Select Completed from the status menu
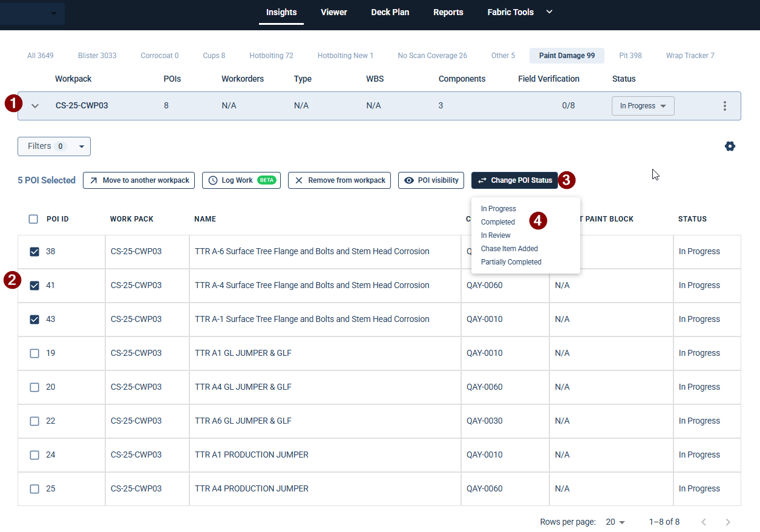Viewport: 760px width, 532px height. tap(498, 222)
